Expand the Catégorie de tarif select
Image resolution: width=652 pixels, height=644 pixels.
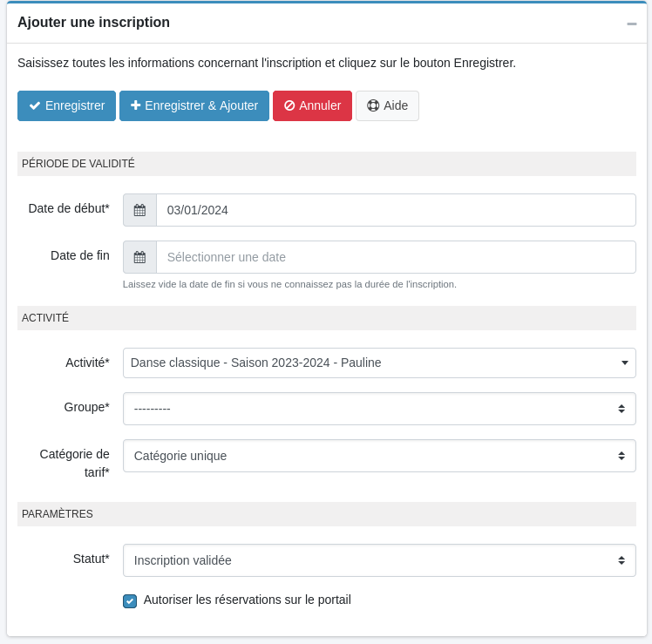(x=379, y=456)
